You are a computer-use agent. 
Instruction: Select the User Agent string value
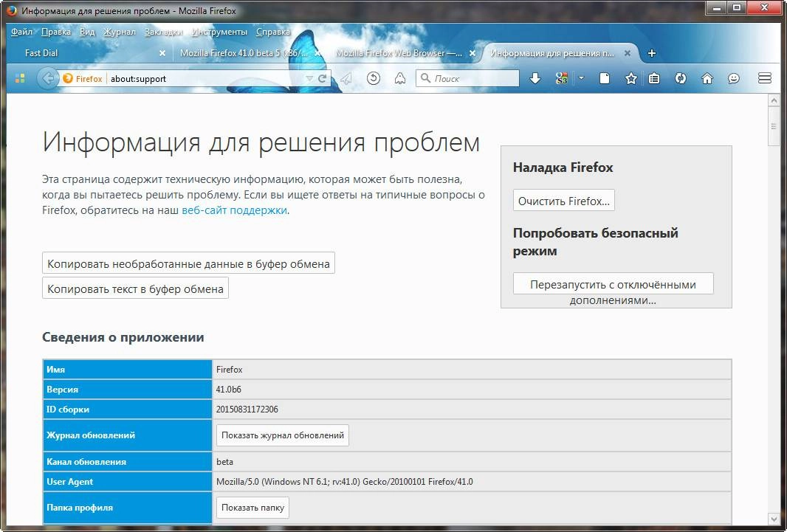344,482
